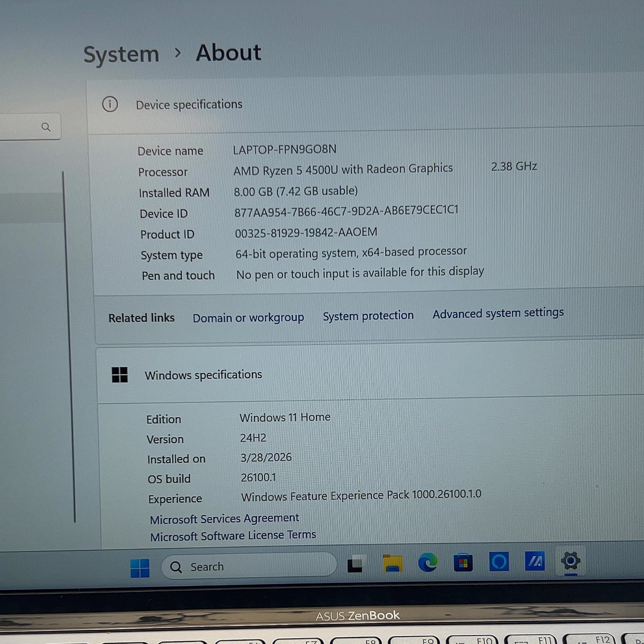
Task: Go back to System in the breadcrumb
Action: 121,55
